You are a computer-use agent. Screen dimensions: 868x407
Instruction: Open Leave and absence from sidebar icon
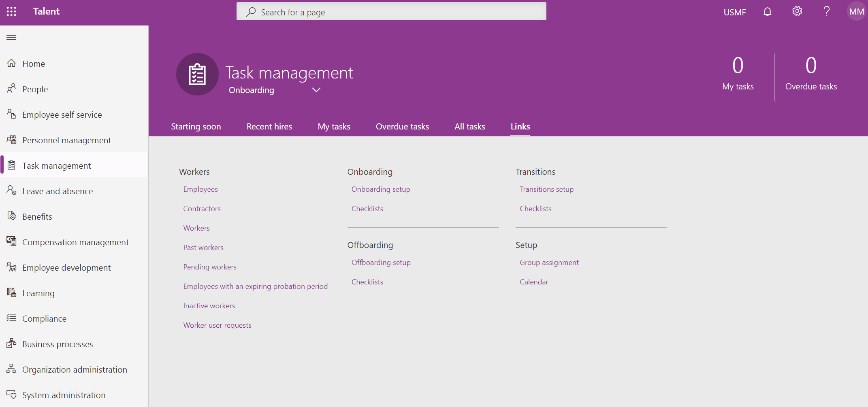[11, 191]
